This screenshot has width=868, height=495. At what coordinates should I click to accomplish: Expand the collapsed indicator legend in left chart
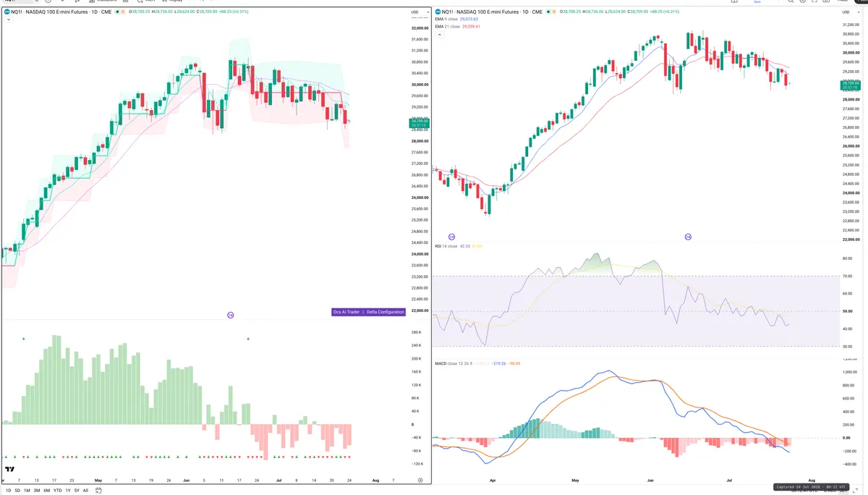(9, 20)
